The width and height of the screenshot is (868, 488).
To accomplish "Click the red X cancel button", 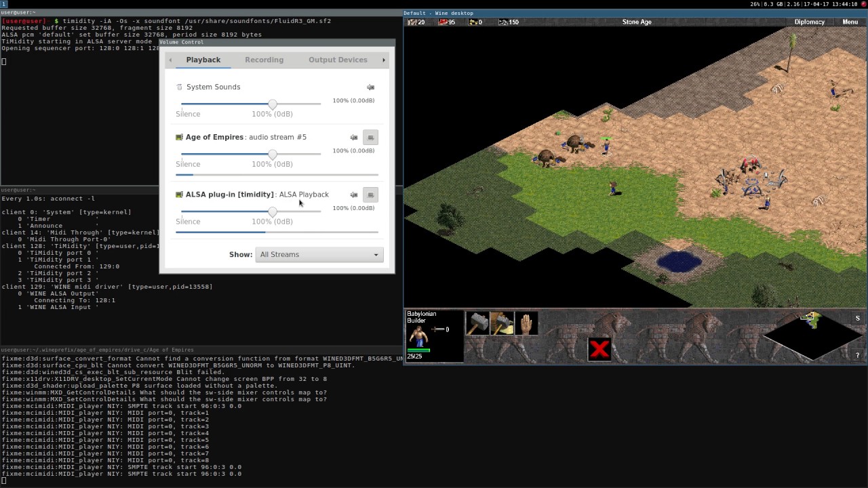I will click(599, 349).
